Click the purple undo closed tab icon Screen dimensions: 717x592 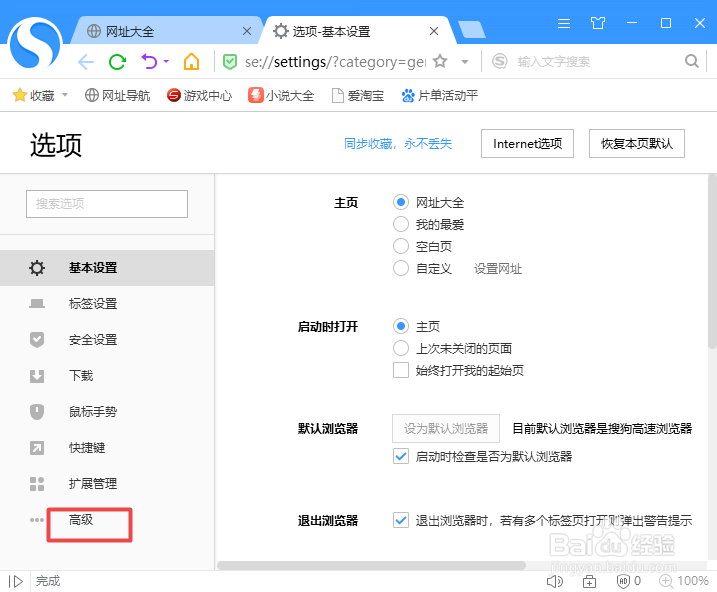point(149,61)
